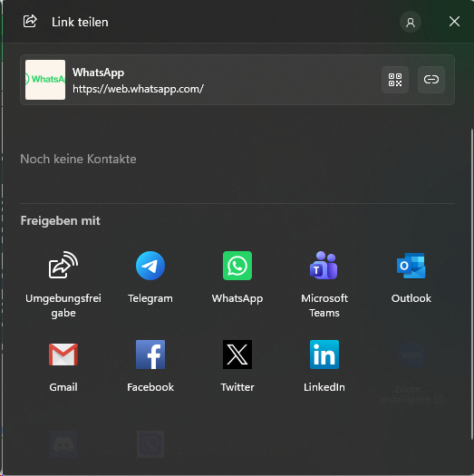This screenshot has height=476, width=474.
Task: Share link to Twitter X
Action: pos(237,366)
